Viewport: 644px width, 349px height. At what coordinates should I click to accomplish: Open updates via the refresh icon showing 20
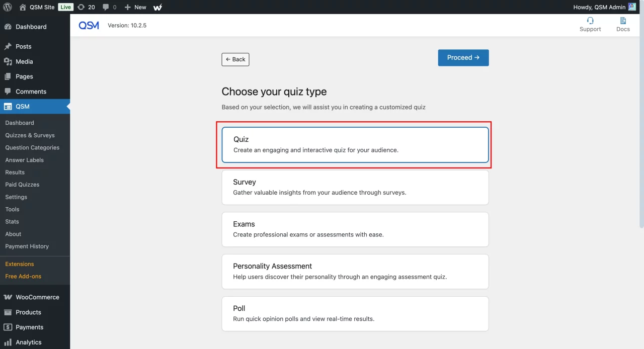pyautogui.click(x=86, y=7)
